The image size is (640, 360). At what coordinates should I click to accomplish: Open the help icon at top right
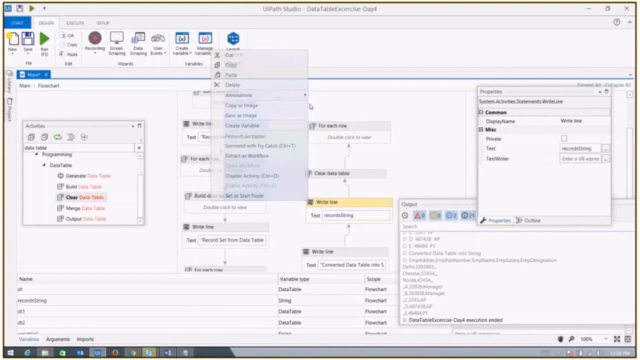tap(617, 22)
